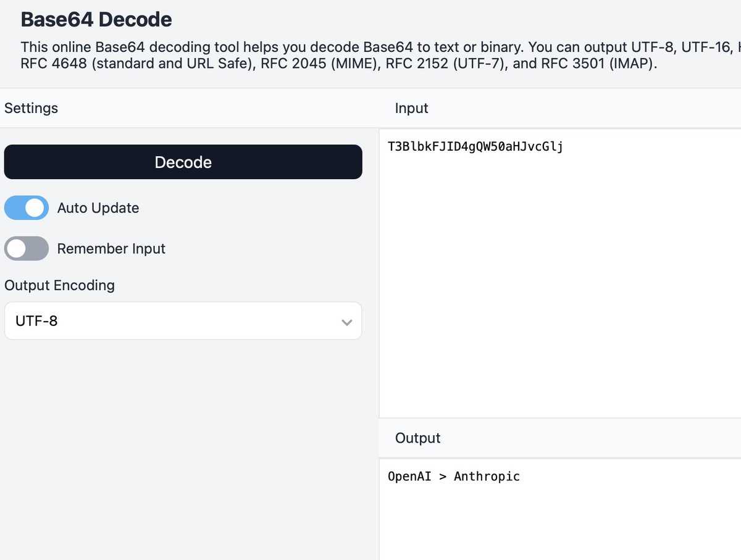Open the Output Encoding UTF-8 dropdown

coord(183,321)
